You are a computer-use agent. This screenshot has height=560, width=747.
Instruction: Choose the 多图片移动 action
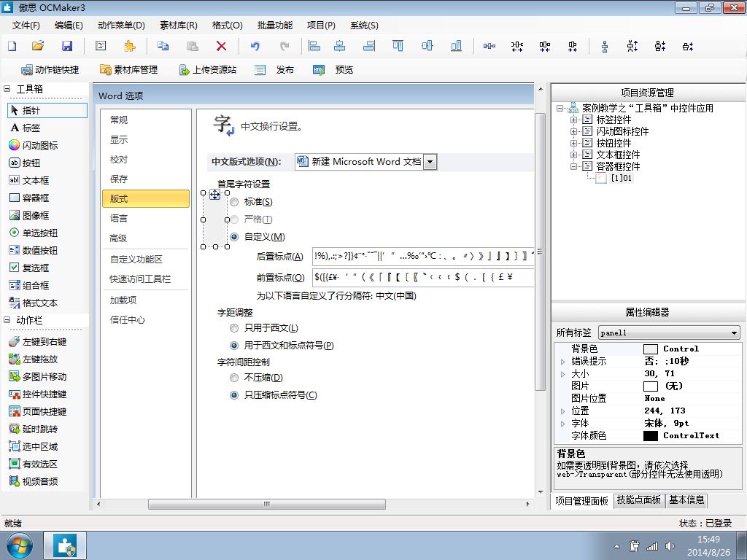(38, 377)
